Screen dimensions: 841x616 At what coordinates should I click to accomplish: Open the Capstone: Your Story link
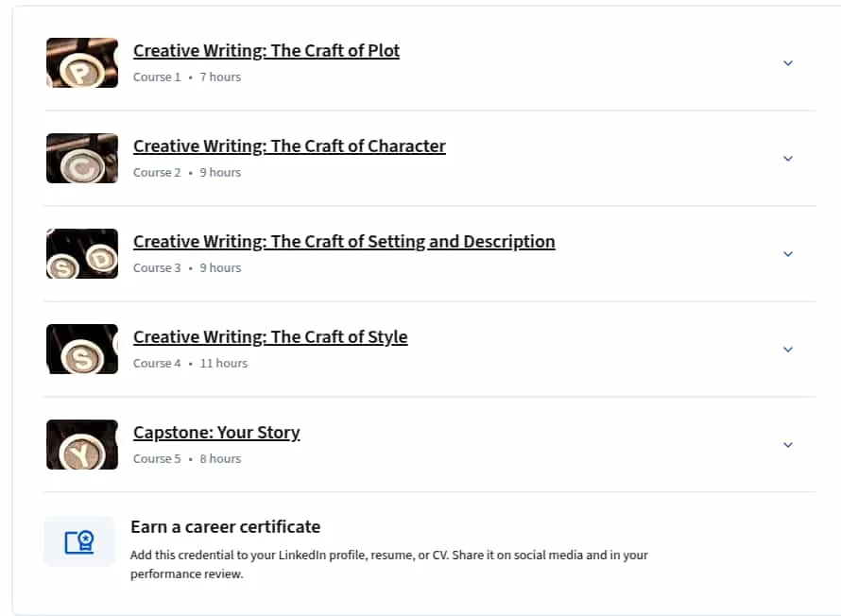click(x=216, y=433)
